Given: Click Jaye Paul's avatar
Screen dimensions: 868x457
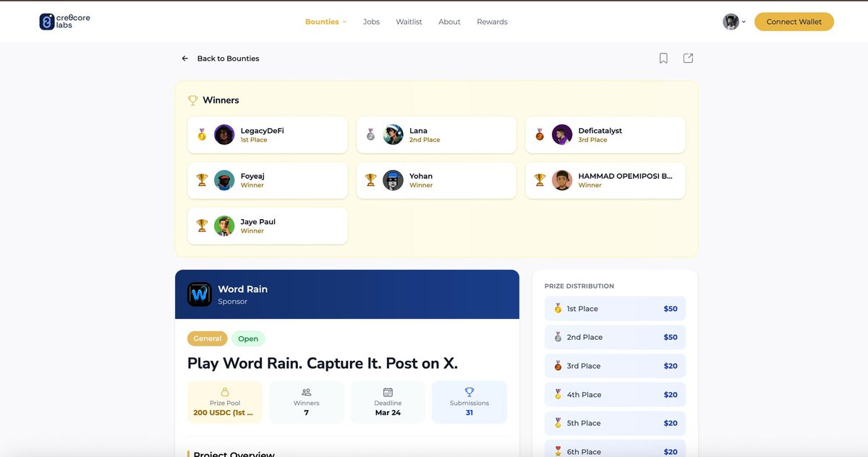Looking at the screenshot, I should [x=224, y=226].
